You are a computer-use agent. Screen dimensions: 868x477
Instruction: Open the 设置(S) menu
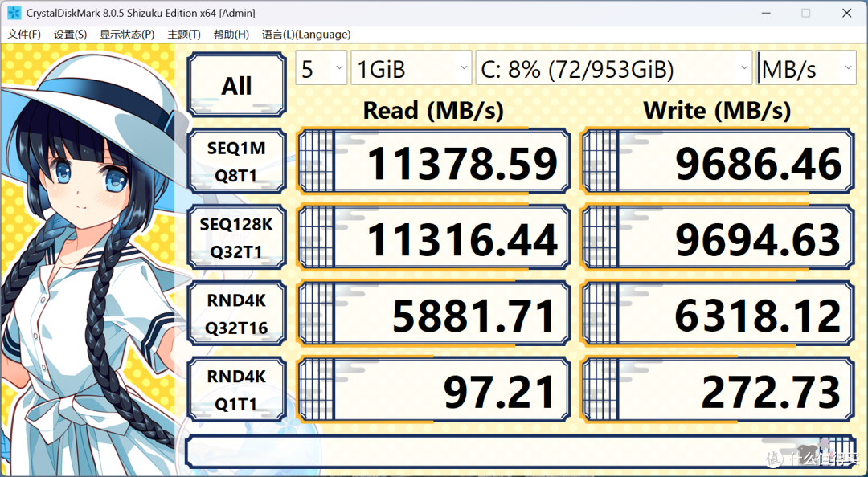[70, 35]
